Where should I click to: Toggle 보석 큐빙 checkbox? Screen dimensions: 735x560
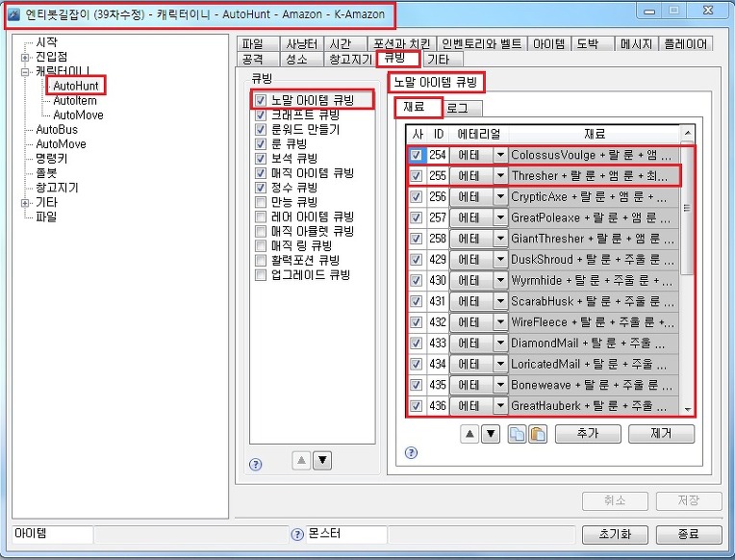pos(261,159)
